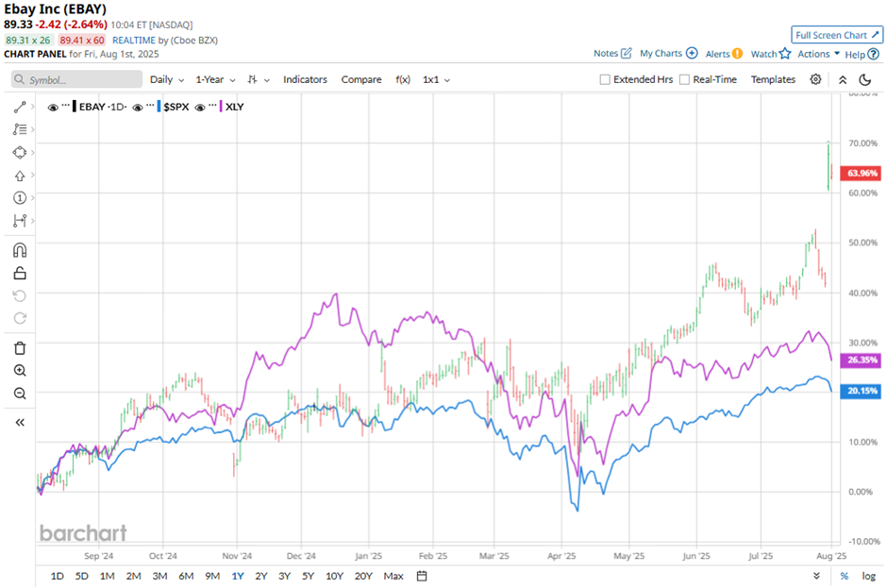Viewport: 887px width, 588px height.
Task: Click the undo arrow icon
Action: coord(20,296)
